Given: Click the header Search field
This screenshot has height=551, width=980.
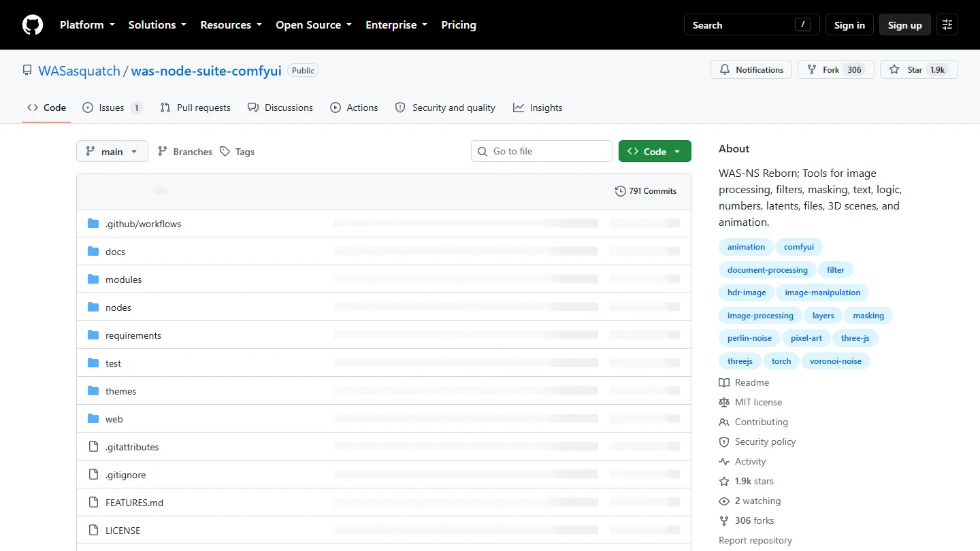Looking at the screenshot, I should (x=751, y=25).
